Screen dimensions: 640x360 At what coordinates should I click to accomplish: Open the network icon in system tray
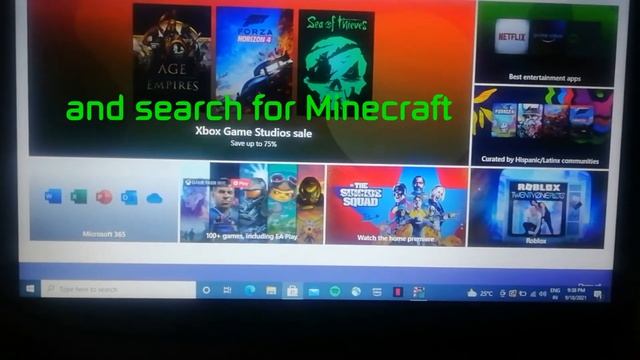[533, 294]
